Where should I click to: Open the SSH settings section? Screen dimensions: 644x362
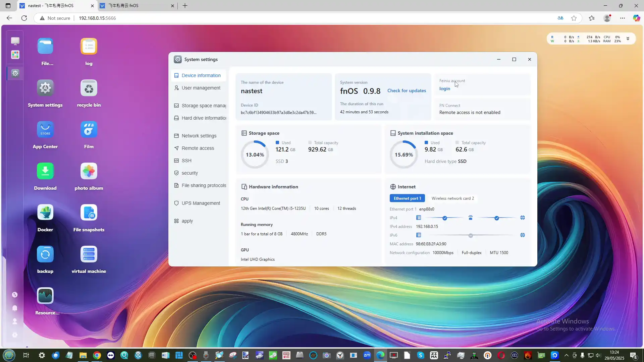pos(199,161)
